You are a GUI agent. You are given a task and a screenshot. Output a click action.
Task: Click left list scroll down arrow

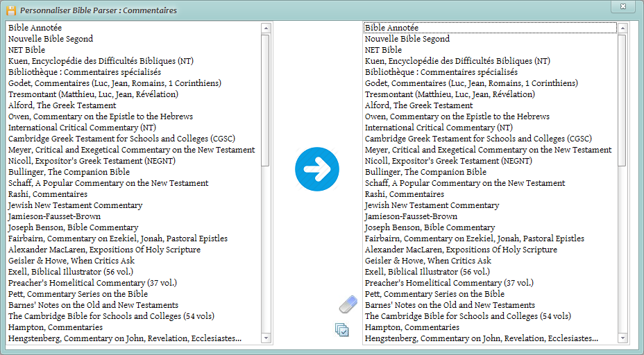266,338
